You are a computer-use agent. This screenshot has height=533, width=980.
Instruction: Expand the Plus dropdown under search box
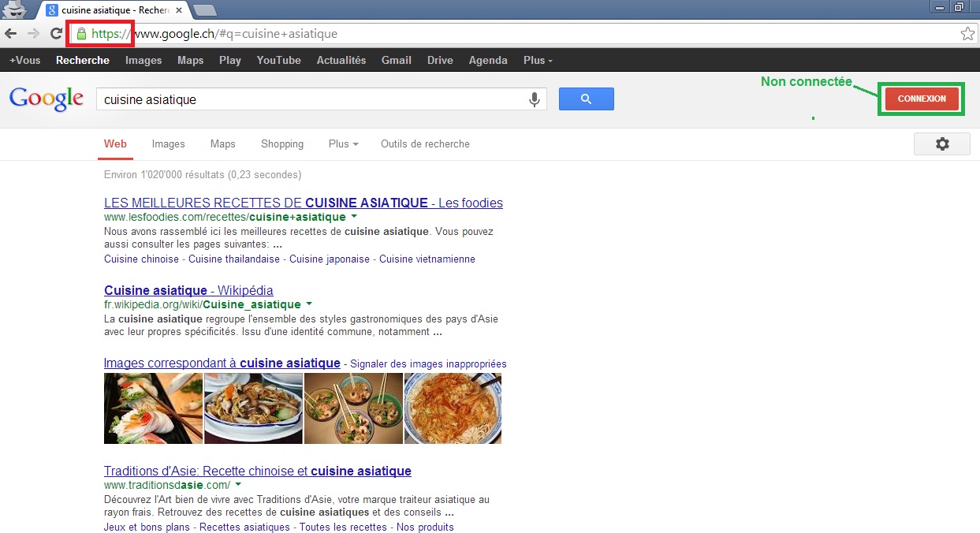click(343, 144)
